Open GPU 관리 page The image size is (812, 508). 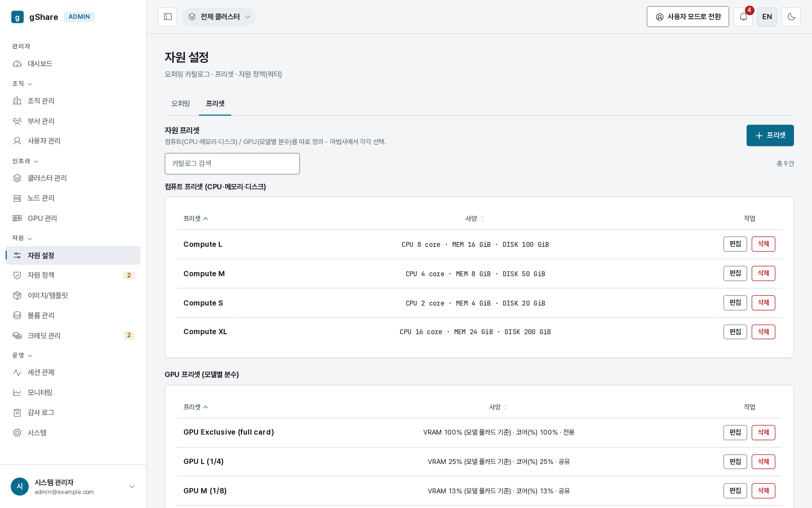coord(73,218)
